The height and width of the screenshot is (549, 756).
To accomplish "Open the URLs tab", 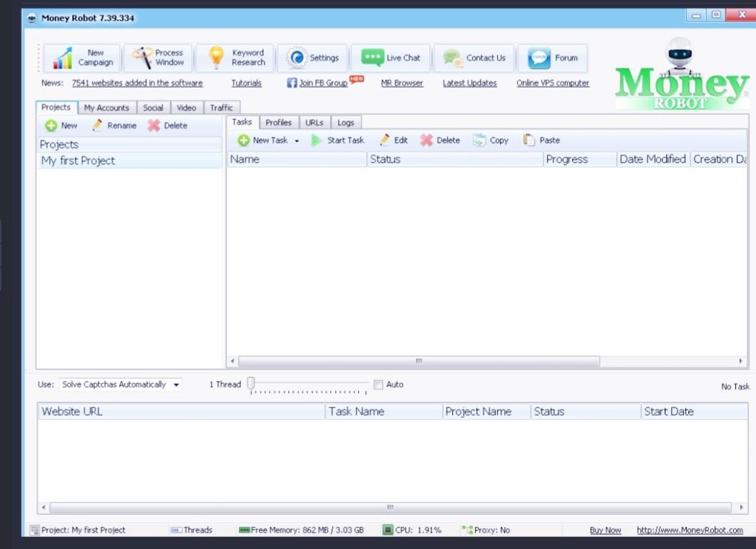I will click(x=315, y=123).
